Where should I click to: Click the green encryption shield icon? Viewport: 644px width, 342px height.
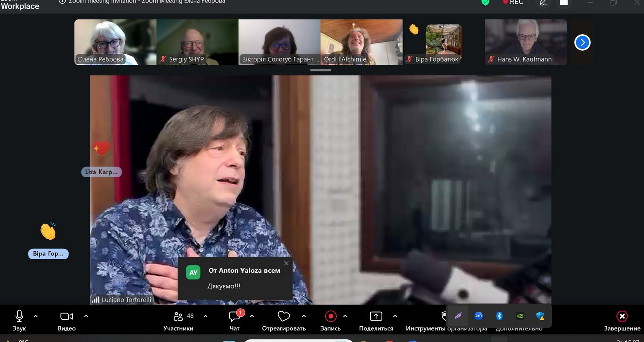point(485,2)
